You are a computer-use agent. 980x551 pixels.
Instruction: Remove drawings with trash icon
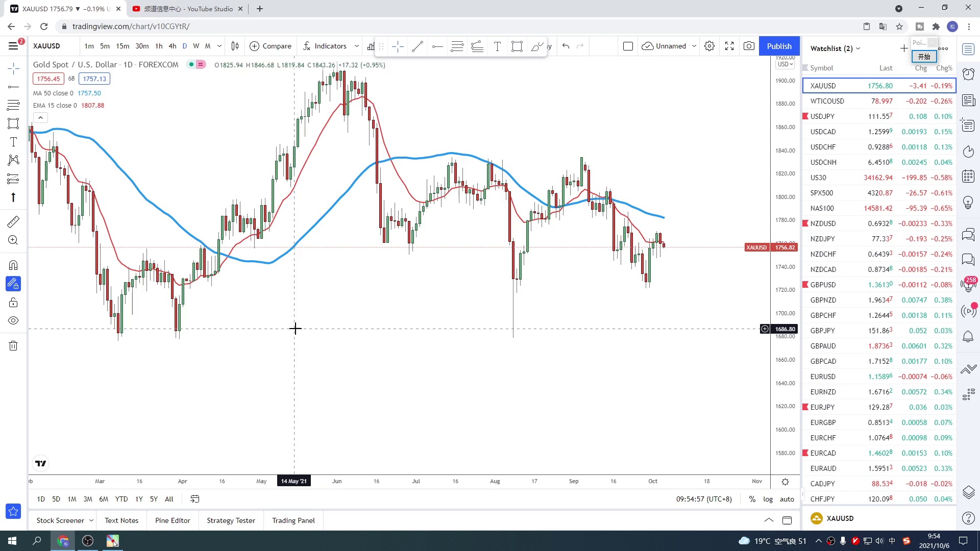[13, 346]
